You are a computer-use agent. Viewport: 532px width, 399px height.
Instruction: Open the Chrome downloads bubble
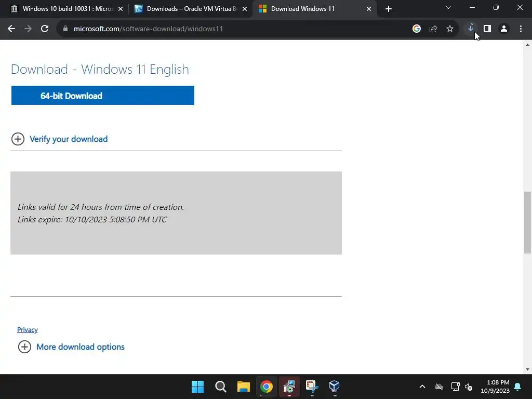[x=471, y=29]
